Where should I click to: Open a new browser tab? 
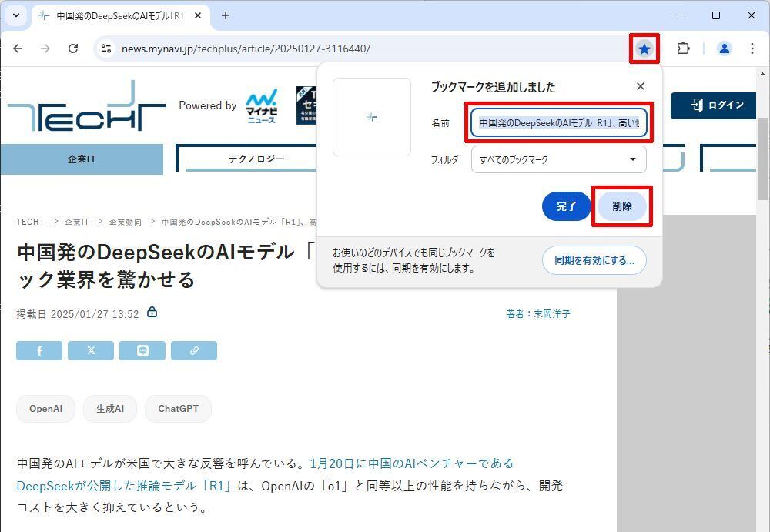pos(226,15)
